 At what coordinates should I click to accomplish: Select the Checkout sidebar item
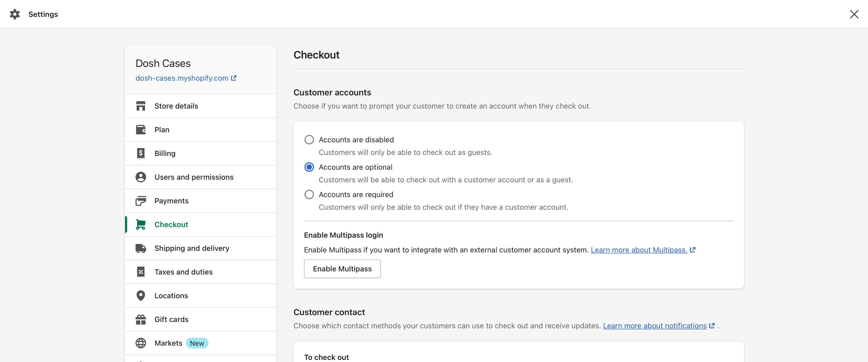[x=201, y=224]
